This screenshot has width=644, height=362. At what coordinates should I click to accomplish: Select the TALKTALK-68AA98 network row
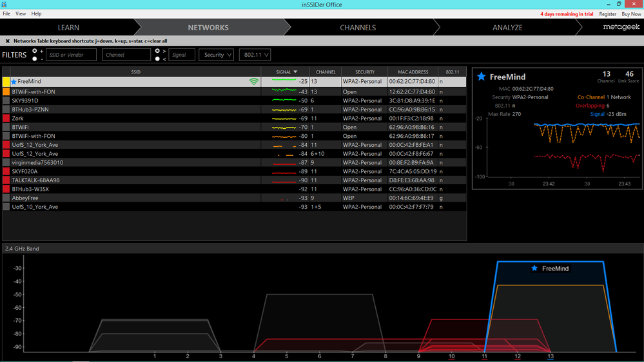click(x=234, y=180)
